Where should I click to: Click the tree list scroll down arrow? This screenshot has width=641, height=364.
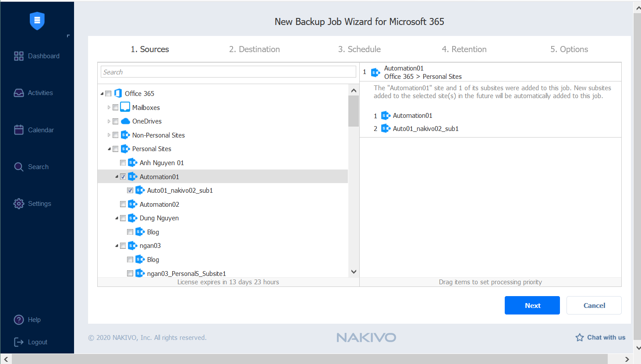[354, 272]
